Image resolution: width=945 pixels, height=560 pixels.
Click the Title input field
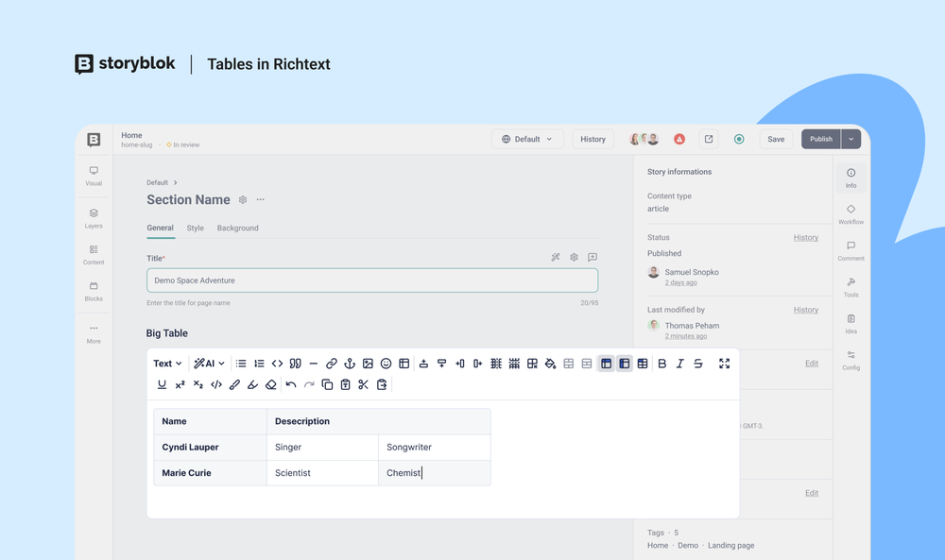[371, 280]
